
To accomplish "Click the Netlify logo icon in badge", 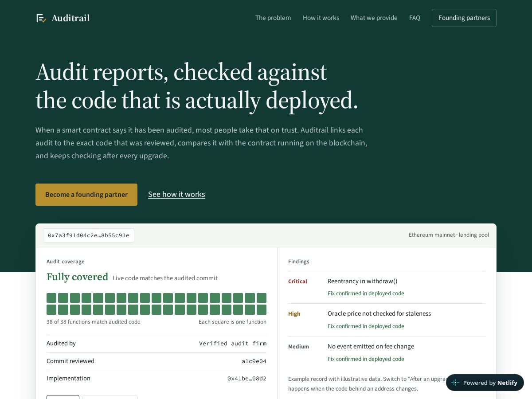I will click(455, 383).
